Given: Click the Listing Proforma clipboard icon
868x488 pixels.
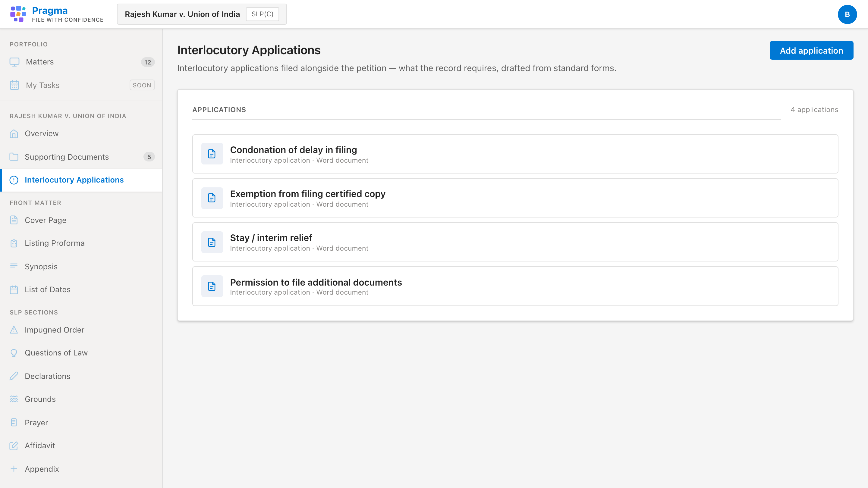Looking at the screenshot, I should tap(14, 243).
